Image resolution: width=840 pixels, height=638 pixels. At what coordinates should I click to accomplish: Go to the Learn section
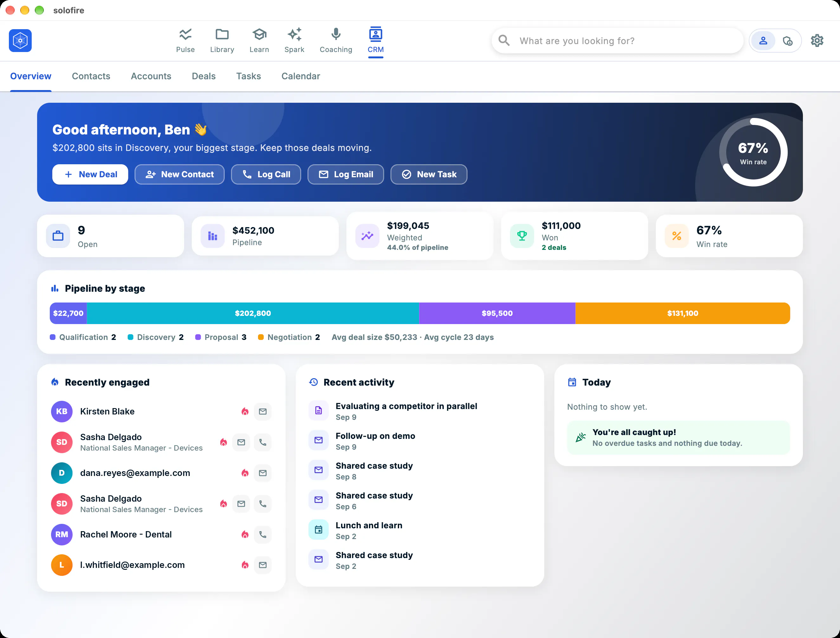click(x=259, y=40)
